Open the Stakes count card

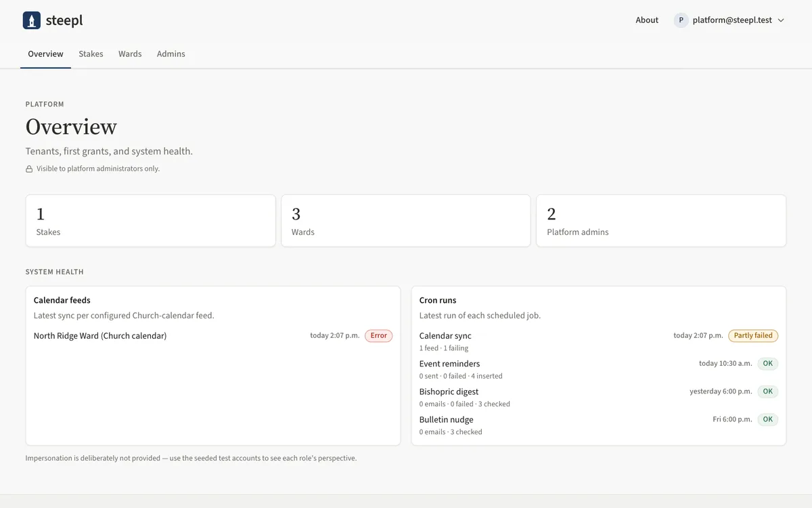(151, 221)
